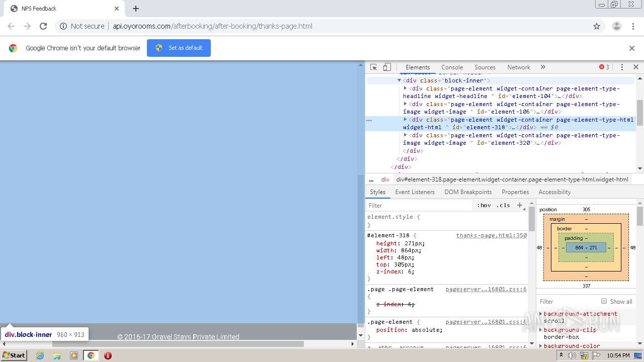The image size is (644, 362).
Task: Expand the background-attachment computed property
Action: pos(541,314)
